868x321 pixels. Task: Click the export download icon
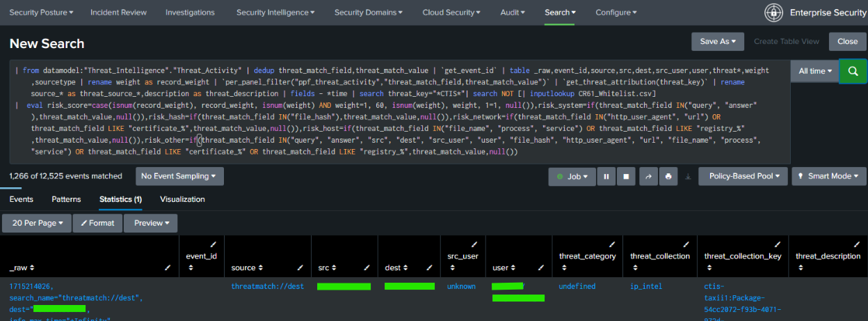(688, 177)
